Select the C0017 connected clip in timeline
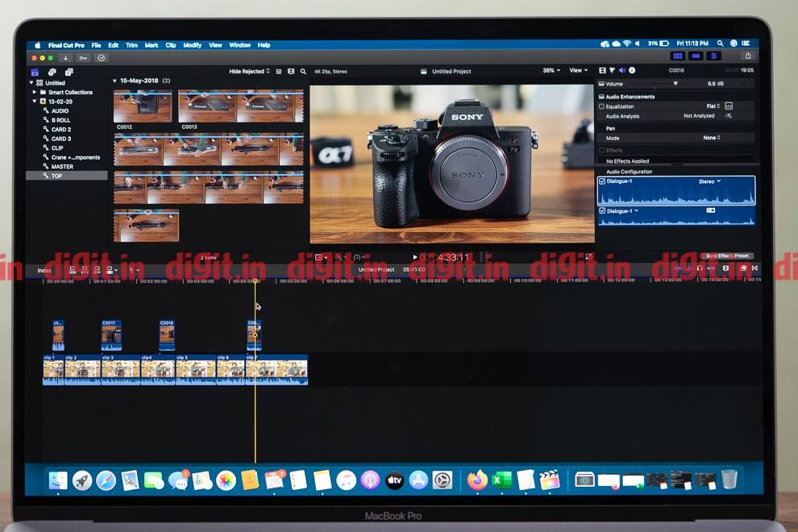 pos(111,335)
